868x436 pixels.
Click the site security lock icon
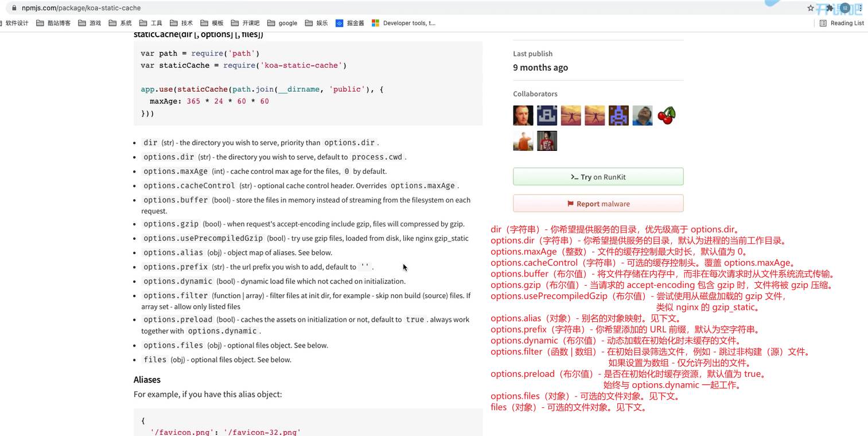tap(13, 9)
